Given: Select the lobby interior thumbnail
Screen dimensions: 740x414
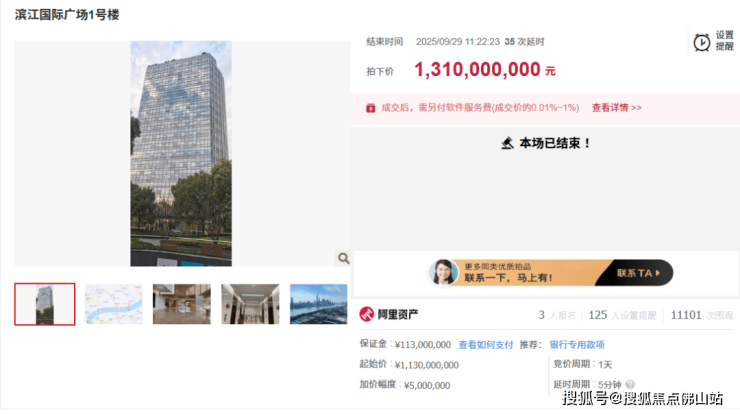Looking at the screenshot, I should [x=181, y=304].
